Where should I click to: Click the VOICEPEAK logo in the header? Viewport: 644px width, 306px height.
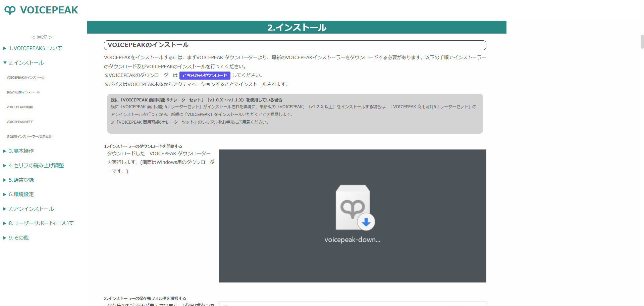[41, 10]
